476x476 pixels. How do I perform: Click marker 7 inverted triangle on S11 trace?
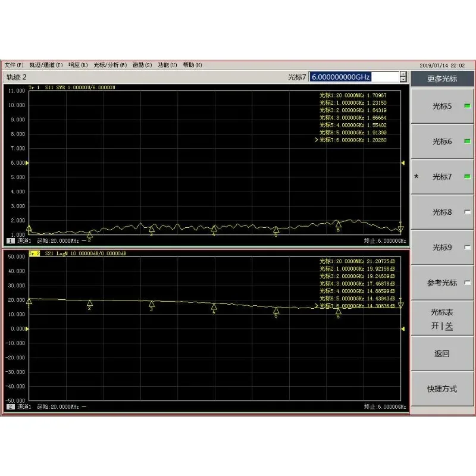coord(400,228)
